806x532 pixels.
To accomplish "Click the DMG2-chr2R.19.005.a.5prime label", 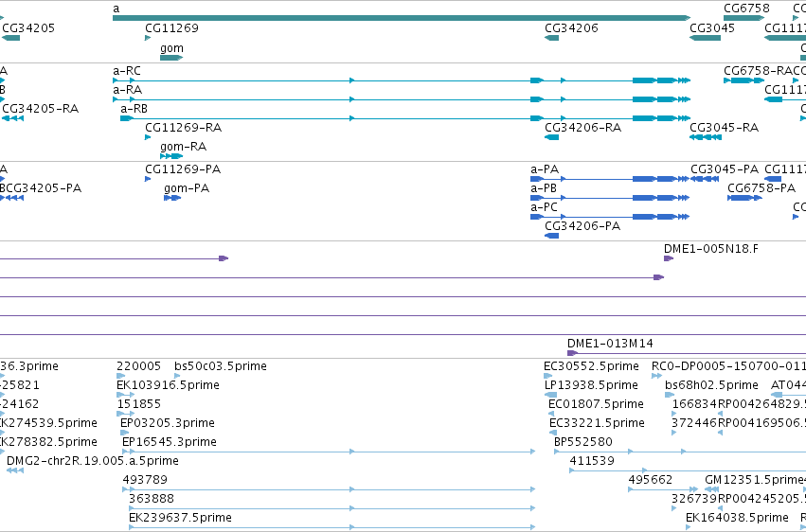I will [x=93, y=461].
